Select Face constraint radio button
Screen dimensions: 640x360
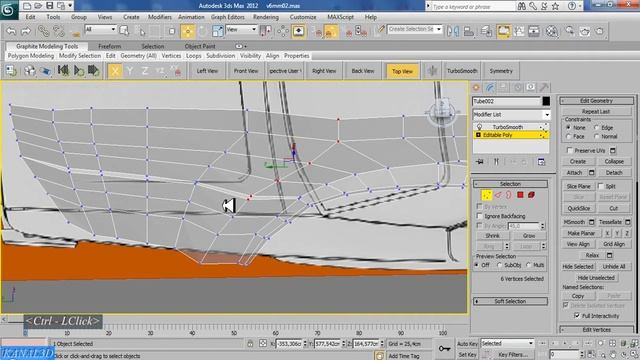coord(569,136)
